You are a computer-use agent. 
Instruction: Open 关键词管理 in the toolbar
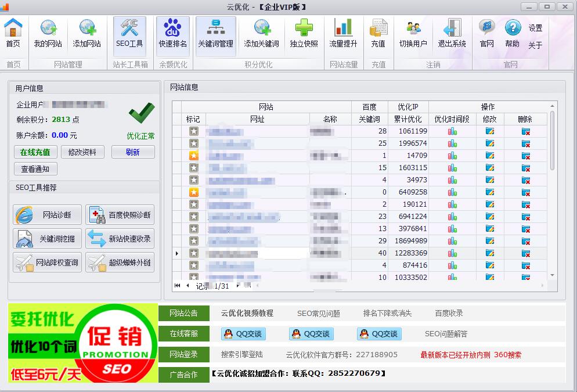215,33
